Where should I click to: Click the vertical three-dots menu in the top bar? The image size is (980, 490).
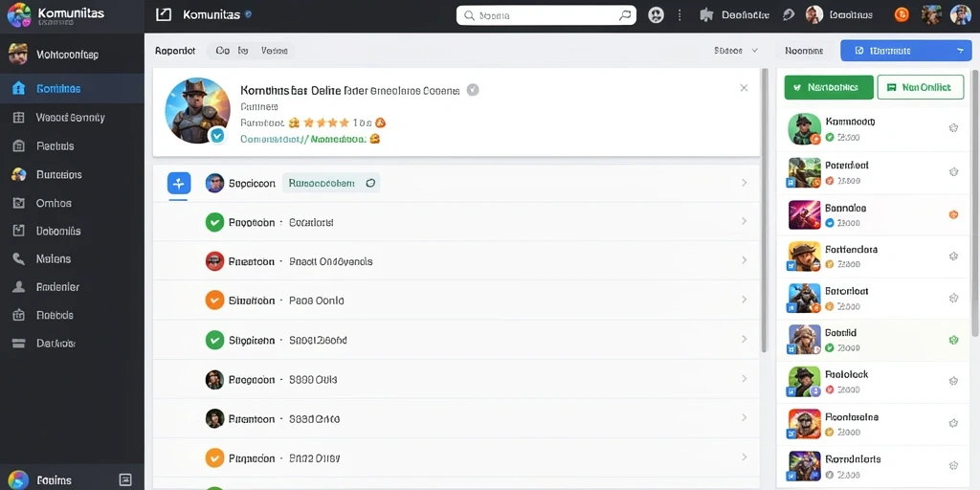coord(680,15)
